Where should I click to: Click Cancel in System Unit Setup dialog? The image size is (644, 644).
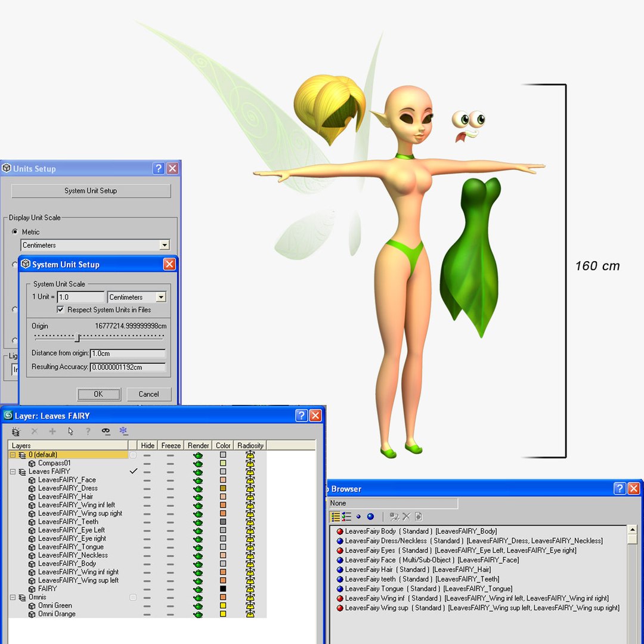pos(148,394)
